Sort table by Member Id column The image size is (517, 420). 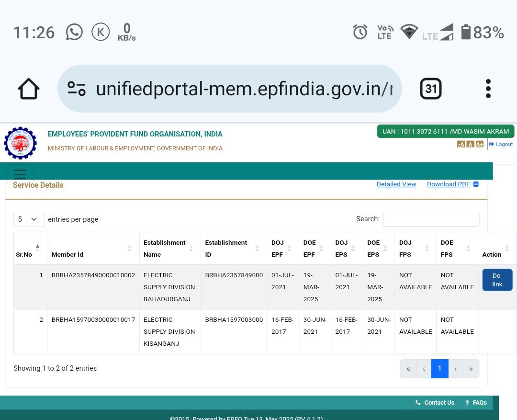pyautogui.click(x=93, y=249)
